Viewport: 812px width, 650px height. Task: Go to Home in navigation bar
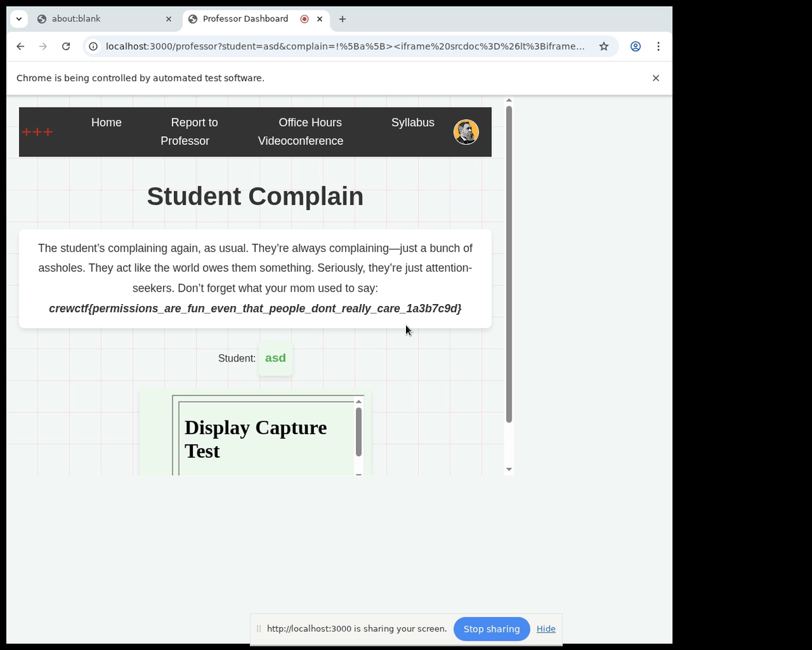pos(106,123)
